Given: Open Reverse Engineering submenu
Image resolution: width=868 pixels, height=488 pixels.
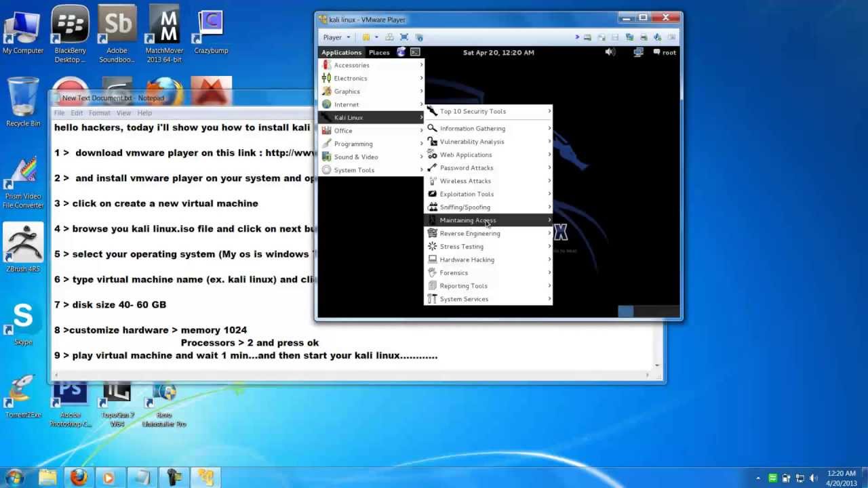Looking at the screenshot, I should coord(489,233).
